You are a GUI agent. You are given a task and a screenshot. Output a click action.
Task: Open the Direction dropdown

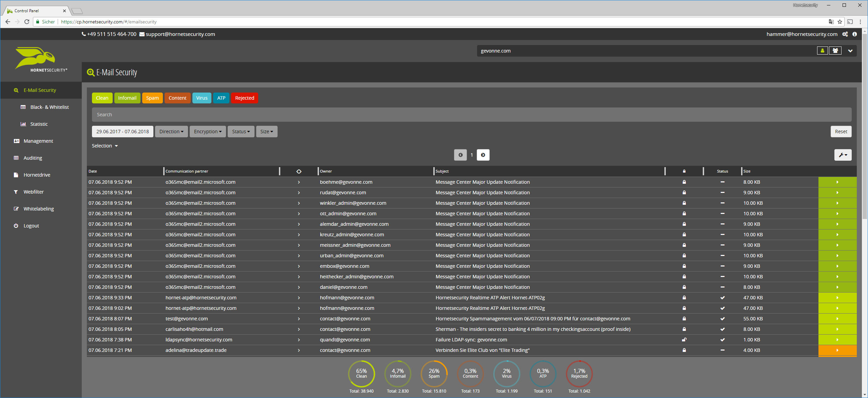[x=171, y=132]
